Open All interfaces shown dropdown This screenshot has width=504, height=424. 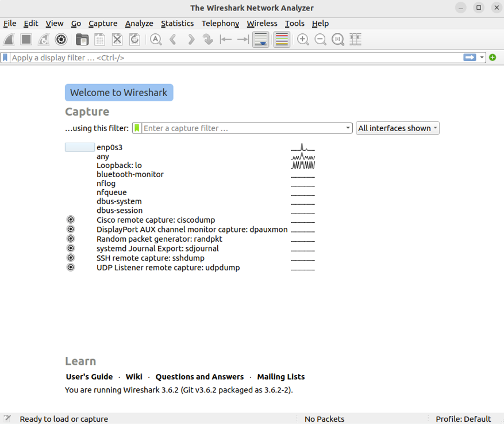pyautogui.click(x=398, y=128)
